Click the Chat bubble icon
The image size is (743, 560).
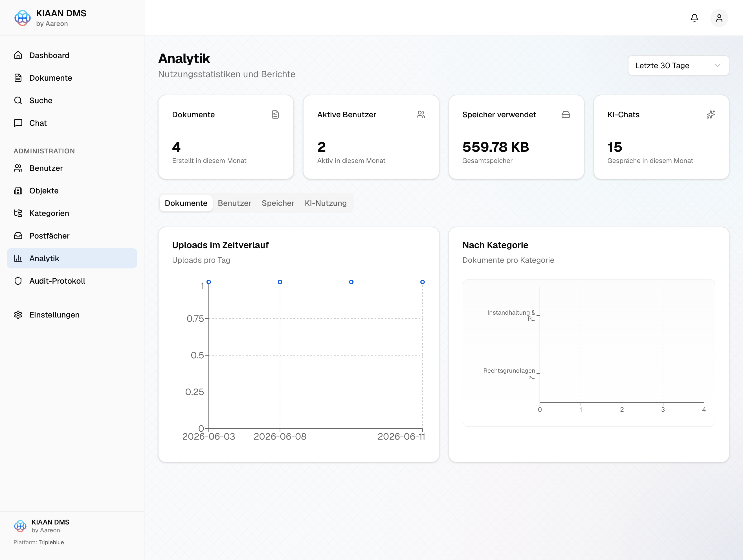pyautogui.click(x=18, y=123)
